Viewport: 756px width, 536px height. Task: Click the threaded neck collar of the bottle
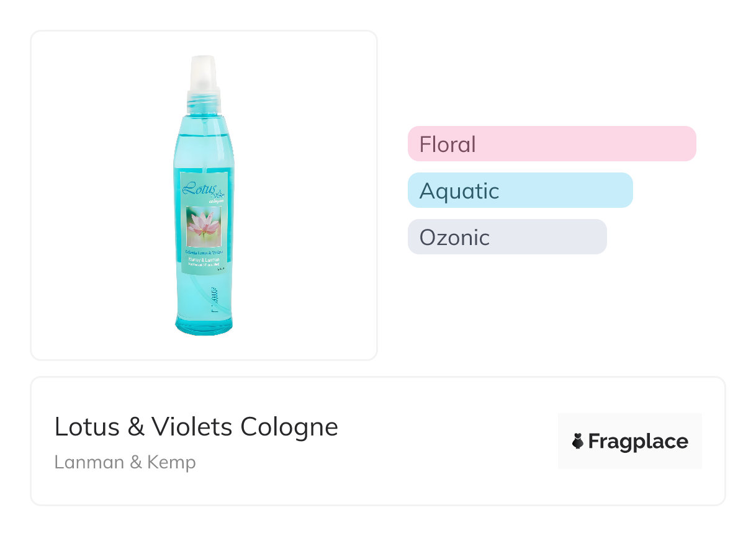pos(204,97)
